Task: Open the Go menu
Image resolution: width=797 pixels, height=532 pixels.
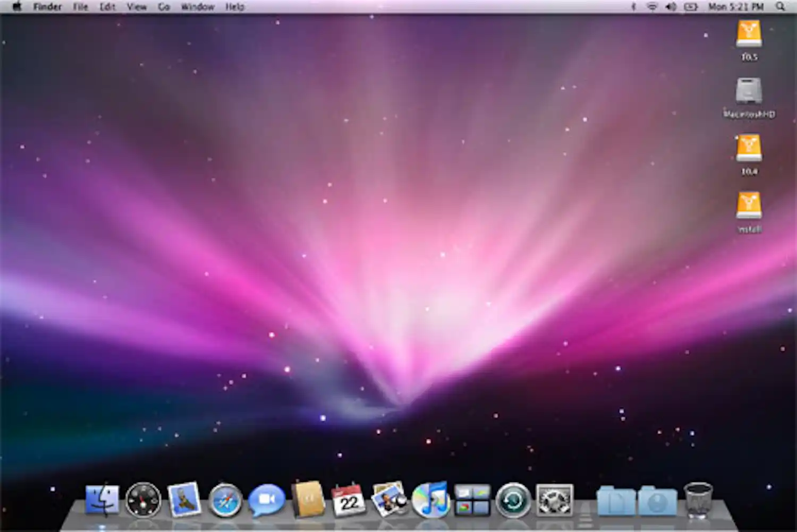Action: pos(163,6)
